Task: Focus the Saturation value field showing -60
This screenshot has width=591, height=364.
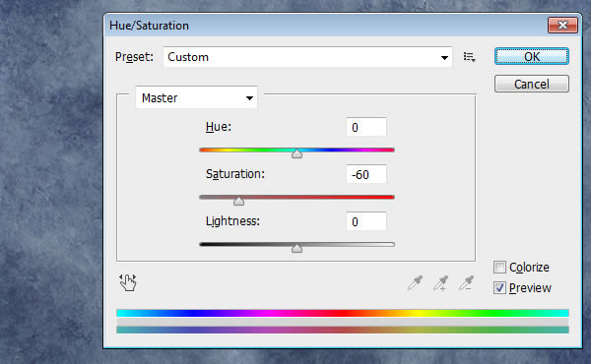Action: (366, 174)
